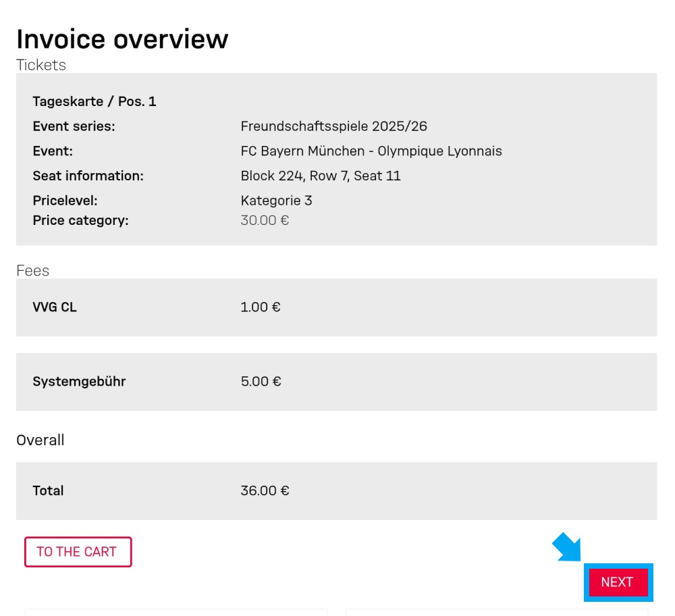This screenshot has height=616, width=675.
Task: Click the 1.00 € VVG CL amount
Action: [261, 307]
